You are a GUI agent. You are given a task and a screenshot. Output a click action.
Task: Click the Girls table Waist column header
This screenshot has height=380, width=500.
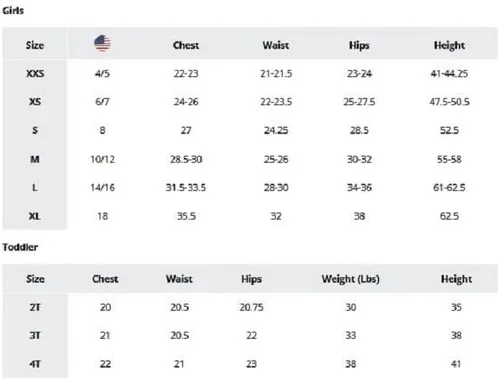[x=276, y=45]
